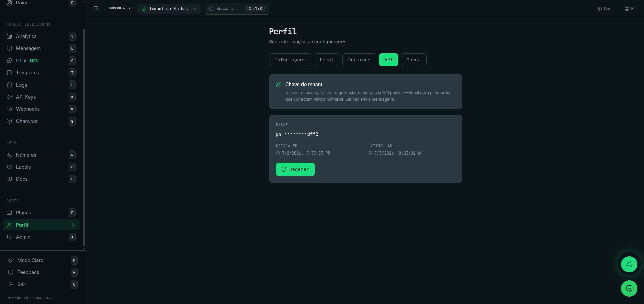Click the Mensagem menu label
This screenshot has height=304, width=644.
point(28,48)
